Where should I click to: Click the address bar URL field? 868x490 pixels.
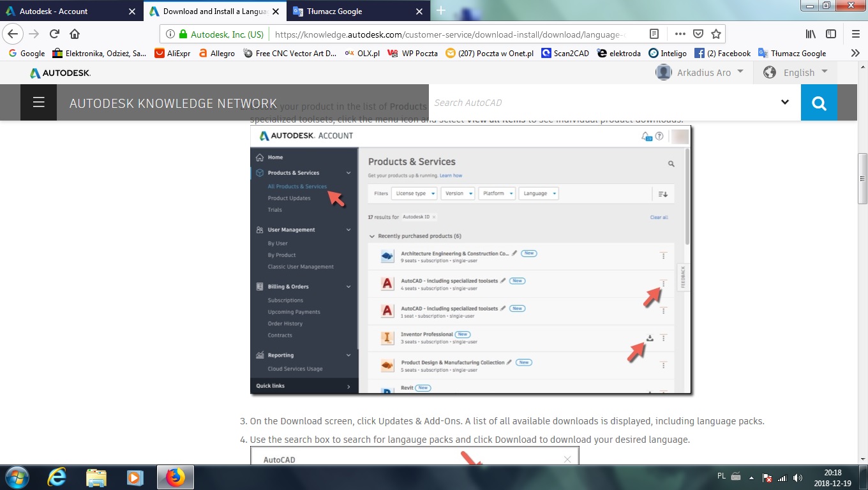pyautogui.click(x=450, y=34)
